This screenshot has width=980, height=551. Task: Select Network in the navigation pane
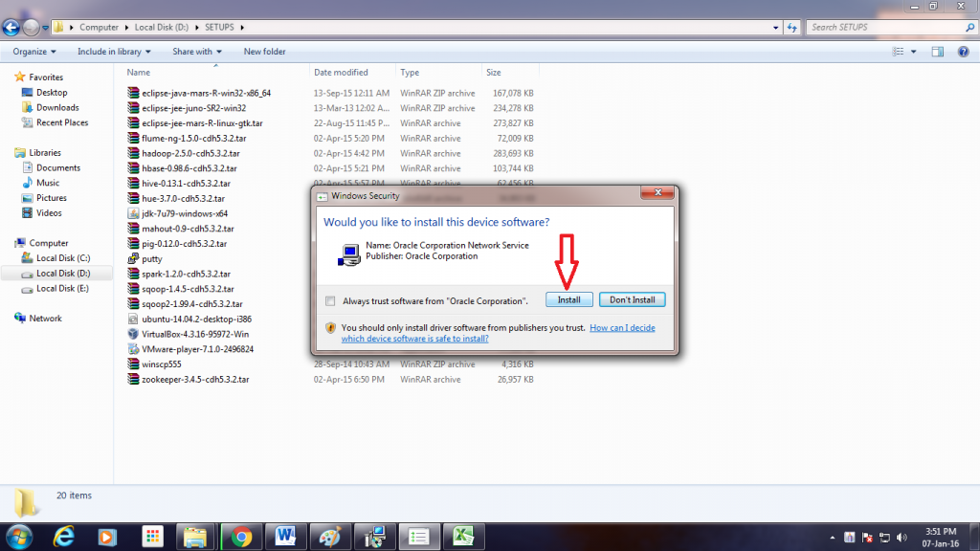(x=45, y=319)
